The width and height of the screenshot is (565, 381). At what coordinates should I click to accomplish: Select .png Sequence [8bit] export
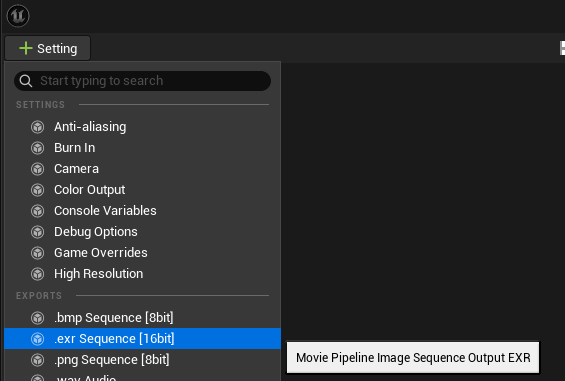(x=142, y=360)
